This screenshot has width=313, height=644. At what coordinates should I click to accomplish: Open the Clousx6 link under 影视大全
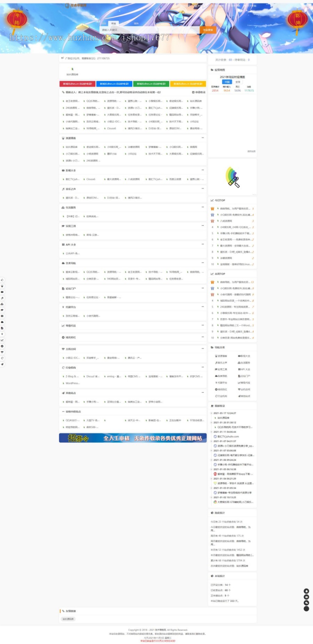click(91, 179)
